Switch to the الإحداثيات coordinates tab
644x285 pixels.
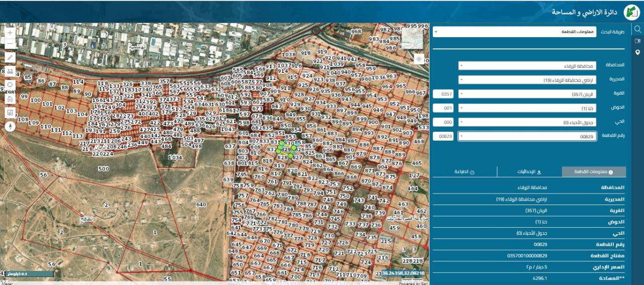pos(529,172)
